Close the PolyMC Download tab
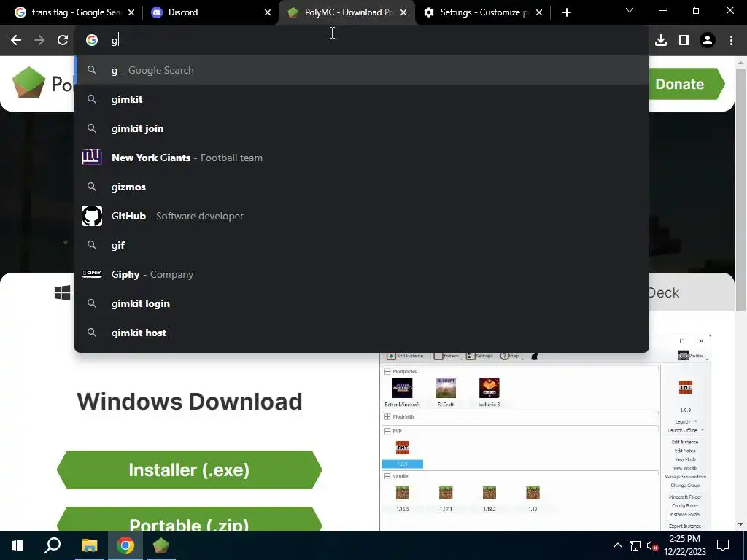747x560 pixels. pos(403,12)
